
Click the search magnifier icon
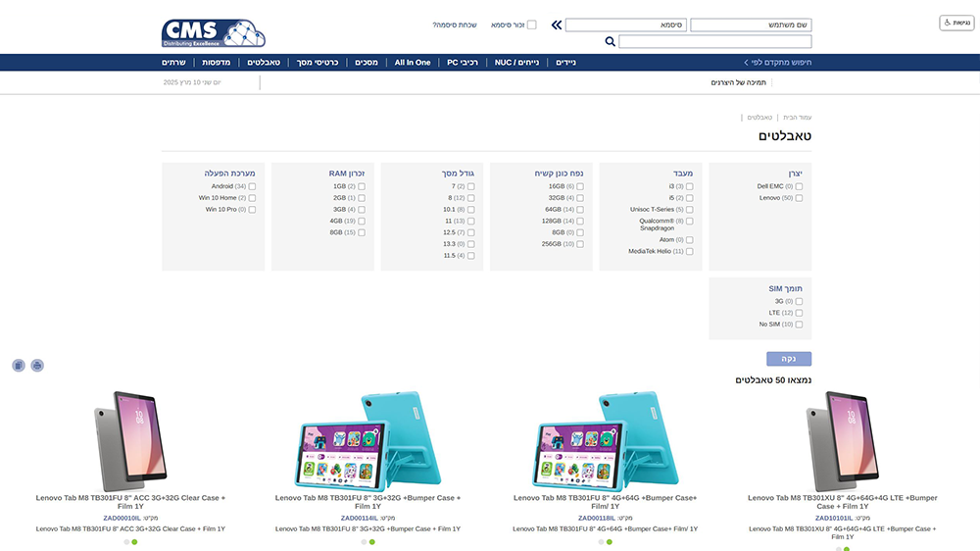pyautogui.click(x=610, y=42)
